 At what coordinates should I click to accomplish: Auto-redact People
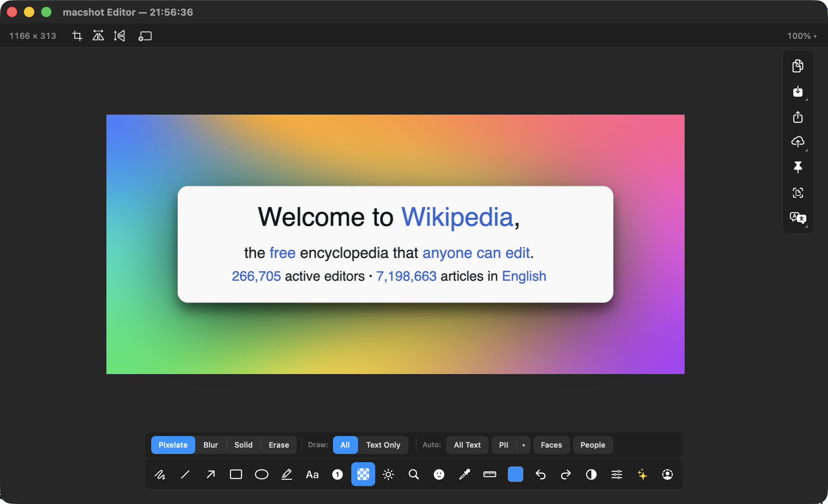593,445
